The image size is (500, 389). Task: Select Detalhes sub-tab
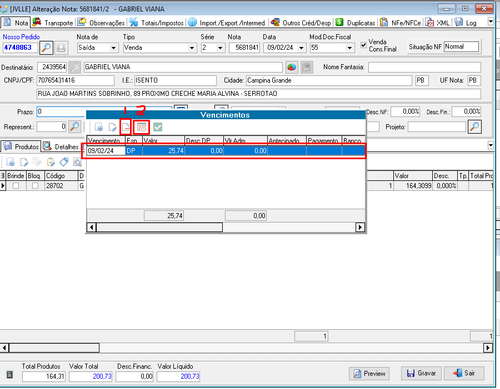pos(62,147)
